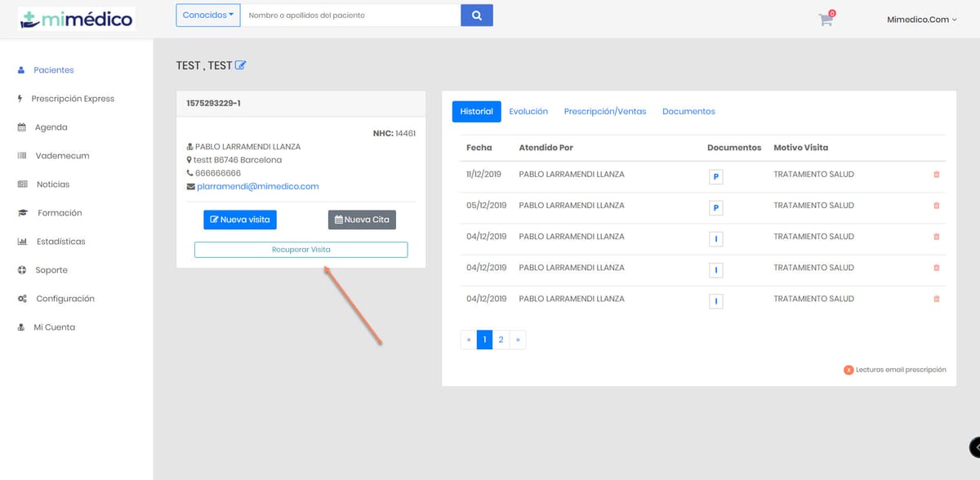Delete the 11/12/2019 visit with trash icon
This screenshot has height=480, width=980.
click(936, 175)
